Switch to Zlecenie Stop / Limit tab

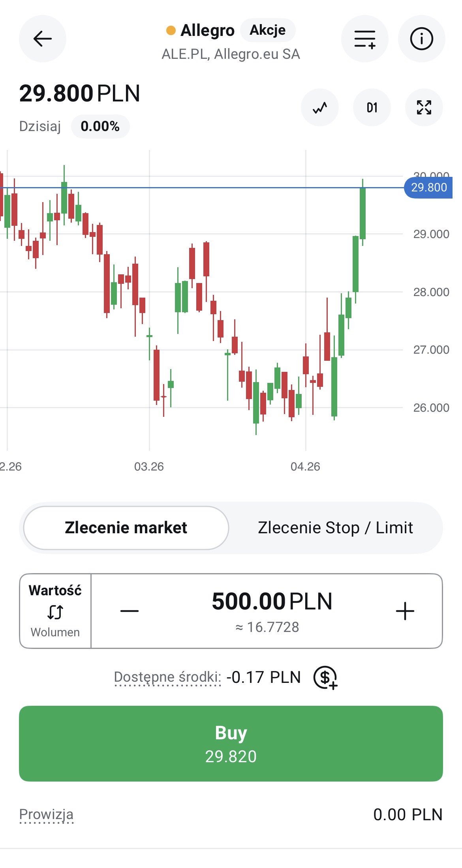click(335, 528)
